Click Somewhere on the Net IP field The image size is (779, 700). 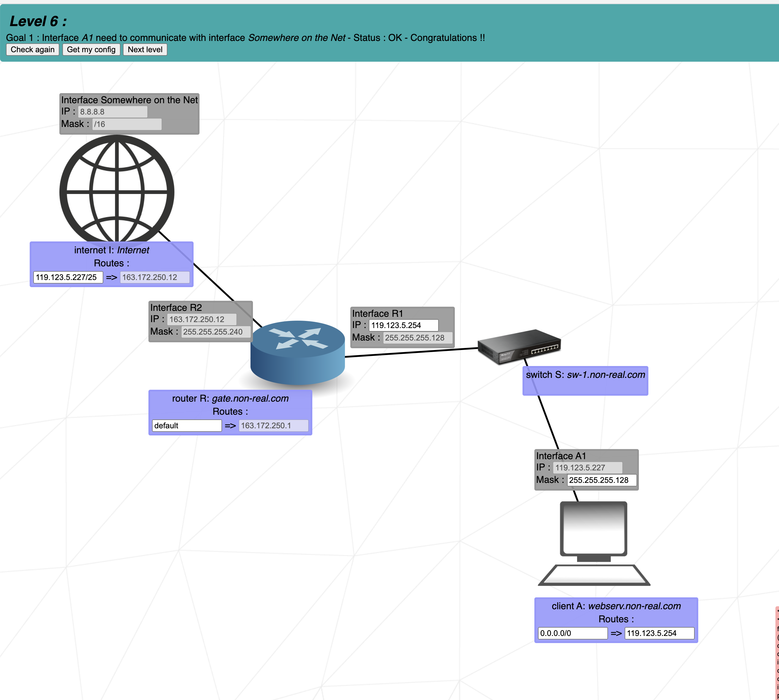113,112
